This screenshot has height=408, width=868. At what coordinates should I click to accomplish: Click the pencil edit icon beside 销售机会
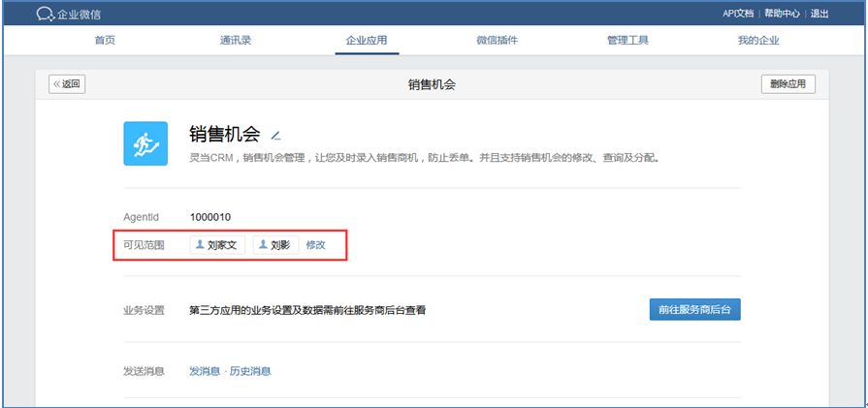(275, 136)
